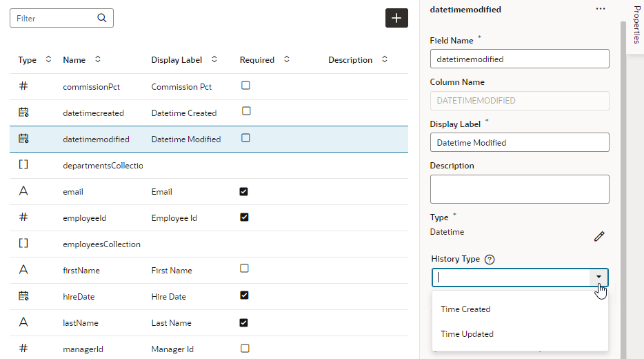Click the brackets icon for departmentsCollection row

(23, 165)
